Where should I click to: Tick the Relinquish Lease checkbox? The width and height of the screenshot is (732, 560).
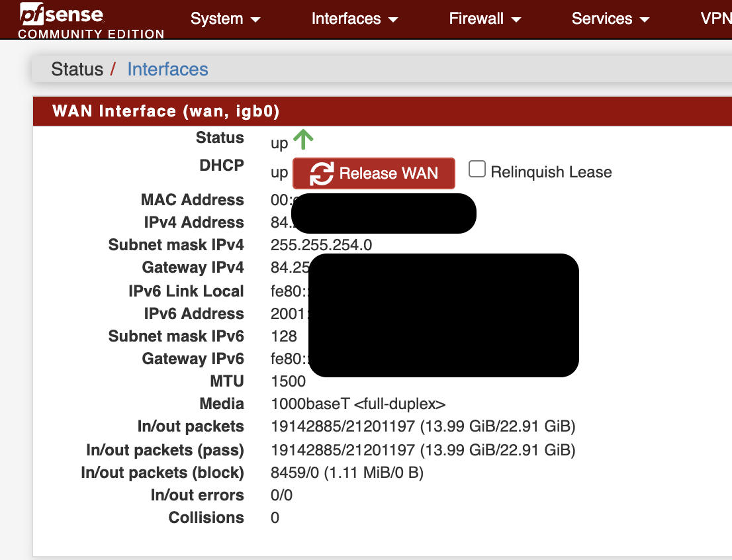[477, 169]
